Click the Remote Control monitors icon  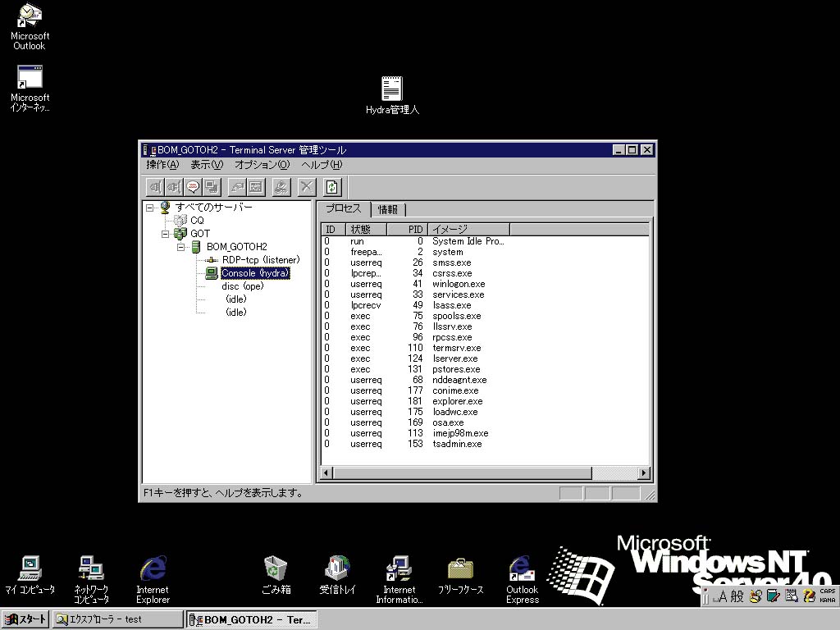point(212,187)
